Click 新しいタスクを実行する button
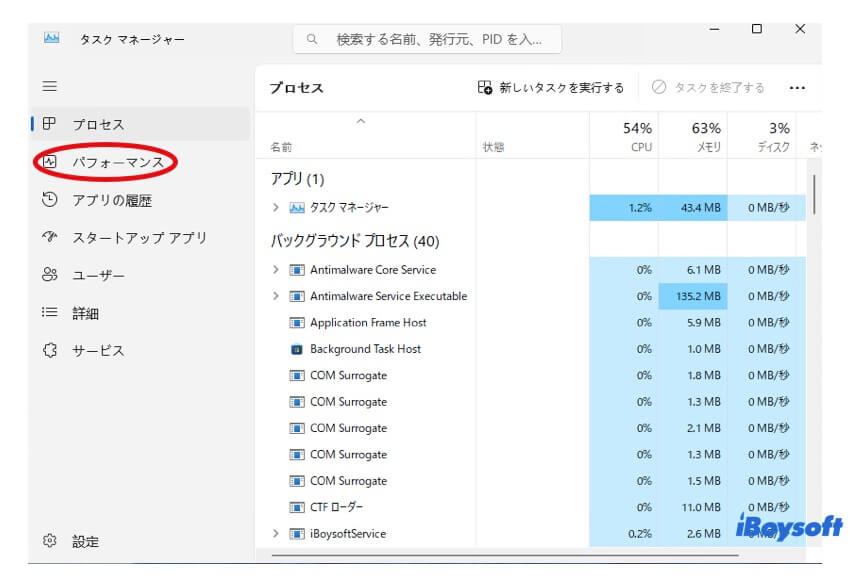 pos(551,88)
